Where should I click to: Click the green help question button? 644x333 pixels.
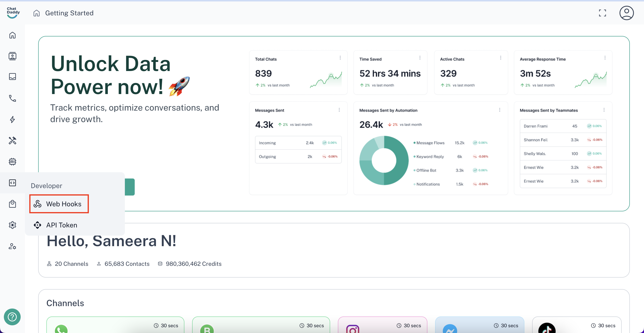coord(12,317)
